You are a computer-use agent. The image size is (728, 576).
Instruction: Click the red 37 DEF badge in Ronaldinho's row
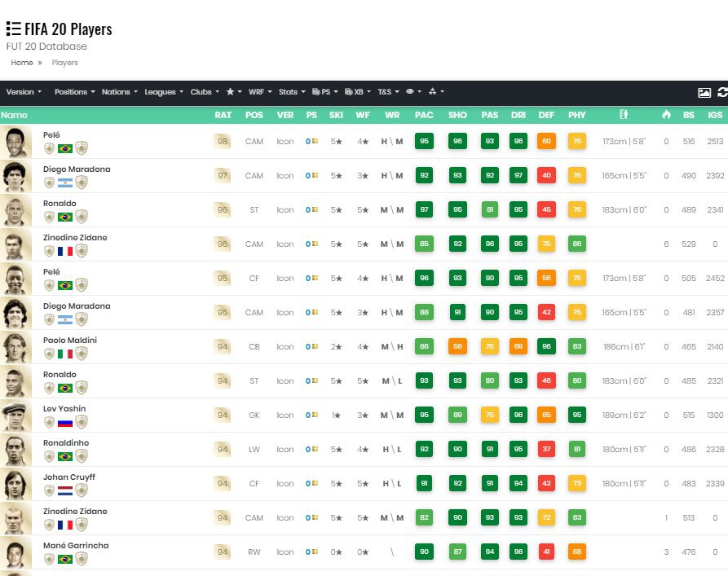(546, 449)
